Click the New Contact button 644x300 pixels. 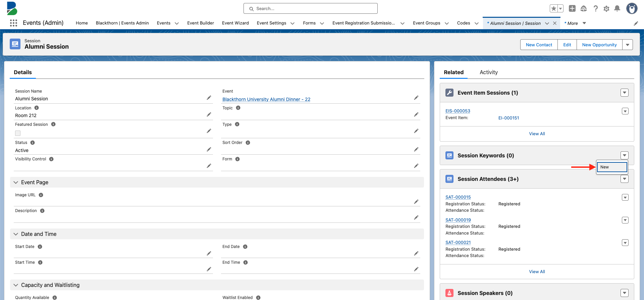(x=539, y=45)
